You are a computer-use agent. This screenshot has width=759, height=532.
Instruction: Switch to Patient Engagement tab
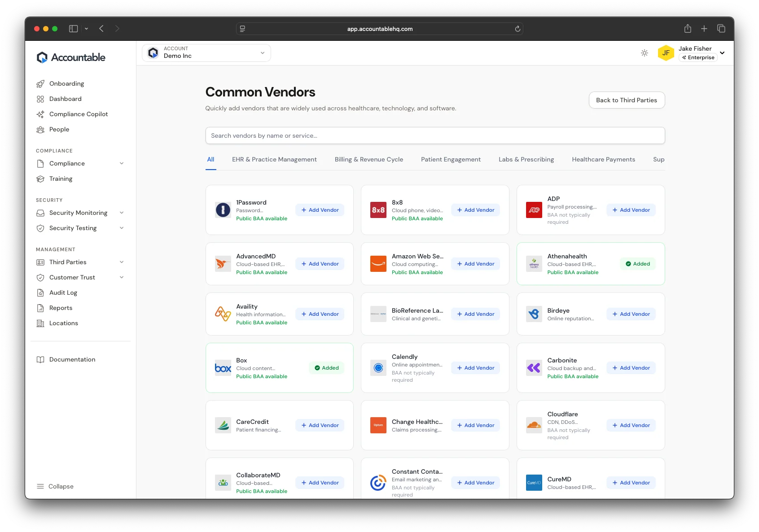tap(451, 160)
